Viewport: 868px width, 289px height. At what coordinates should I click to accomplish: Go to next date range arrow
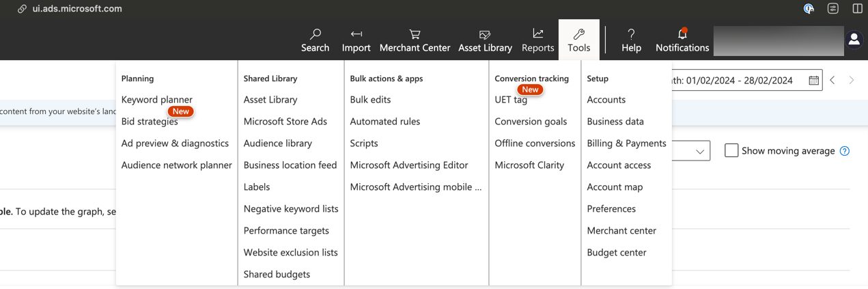click(x=852, y=80)
